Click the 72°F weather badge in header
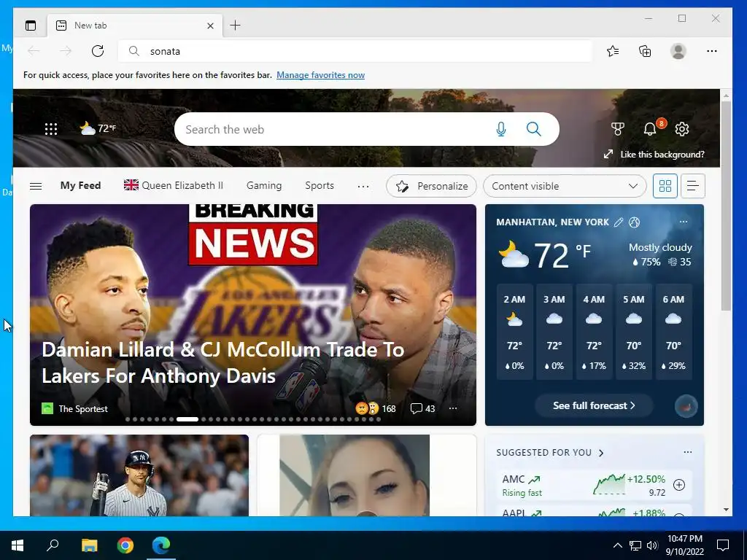747x560 pixels. [x=98, y=128]
